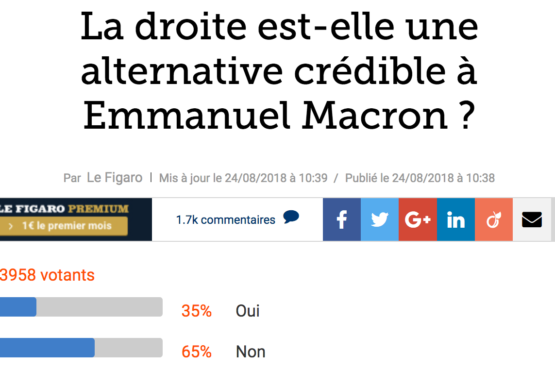Click the blue comment bubble icon
This screenshot has height=370, width=555.
coord(291,217)
